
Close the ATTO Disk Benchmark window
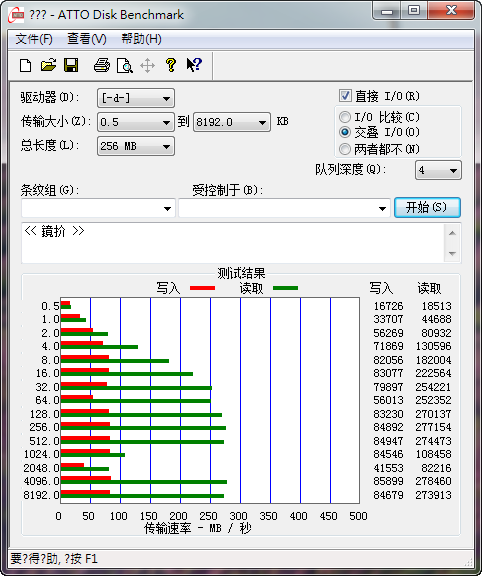click(x=450, y=11)
